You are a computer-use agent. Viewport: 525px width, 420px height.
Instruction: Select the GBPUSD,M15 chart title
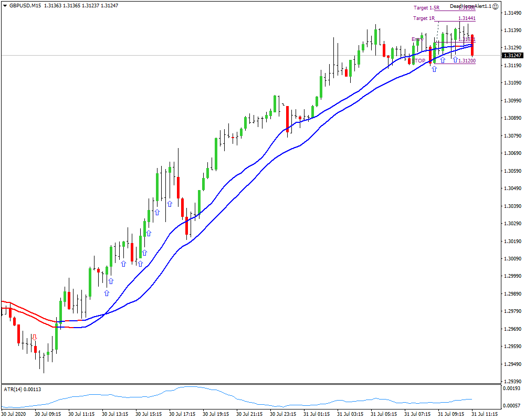[x=25, y=6]
